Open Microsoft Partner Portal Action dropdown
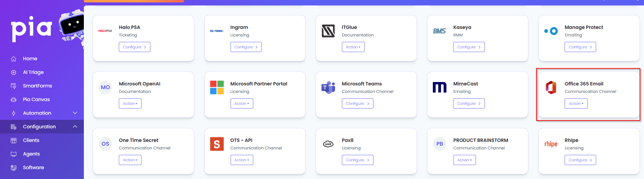Screen dimensions: 644x179 [x=242, y=103]
